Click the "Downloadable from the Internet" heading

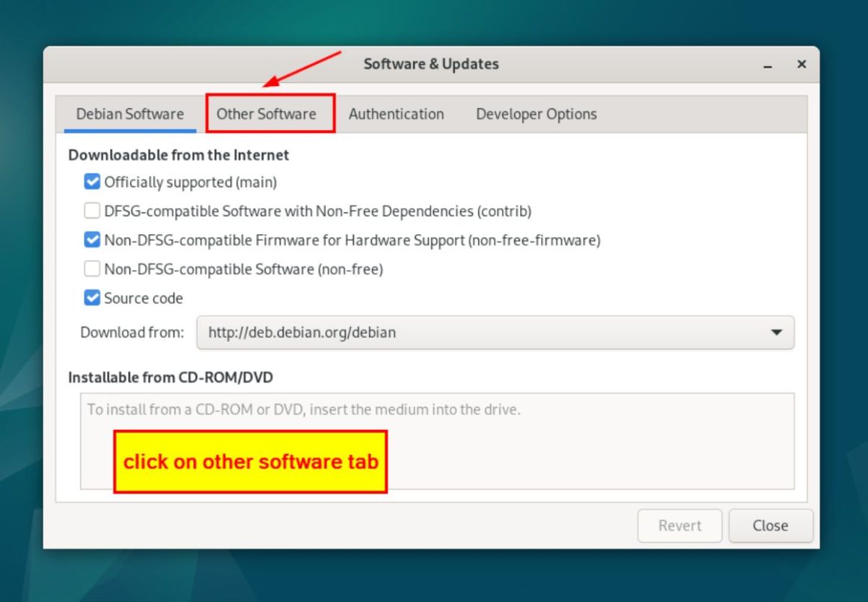(x=179, y=155)
